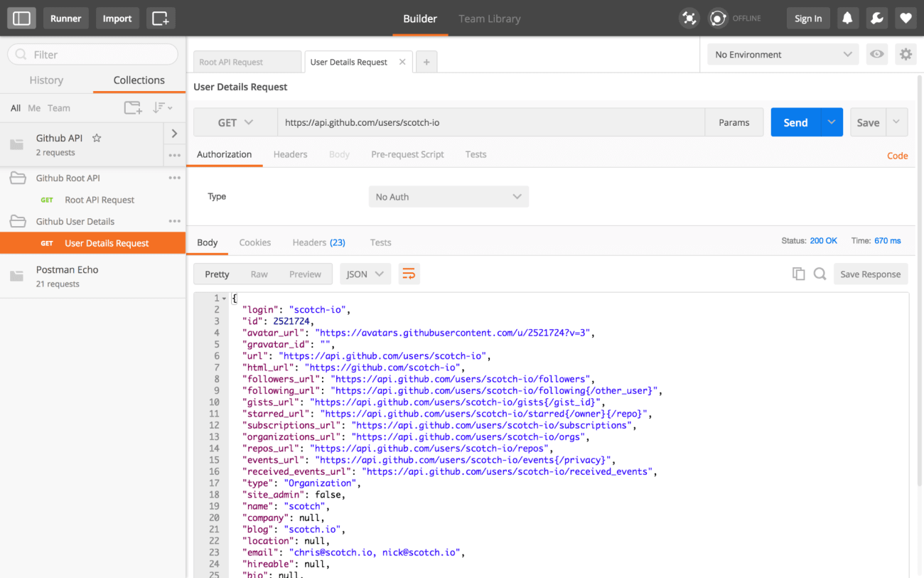Open the No Auth type dropdown
Image resolution: width=924 pixels, height=578 pixels.
(448, 197)
